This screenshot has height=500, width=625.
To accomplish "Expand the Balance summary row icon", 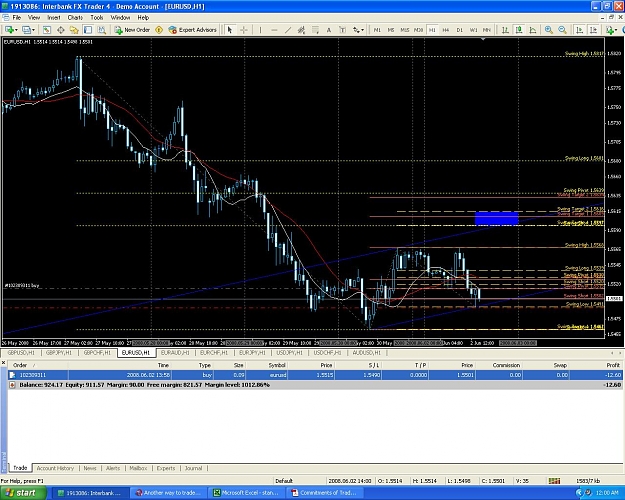I will pyautogui.click(x=12, y=385).
